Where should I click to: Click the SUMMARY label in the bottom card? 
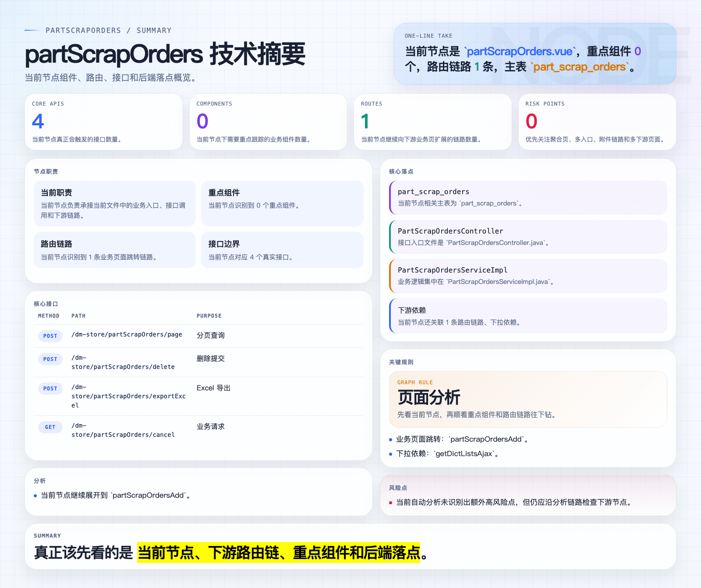click(47, 536)
